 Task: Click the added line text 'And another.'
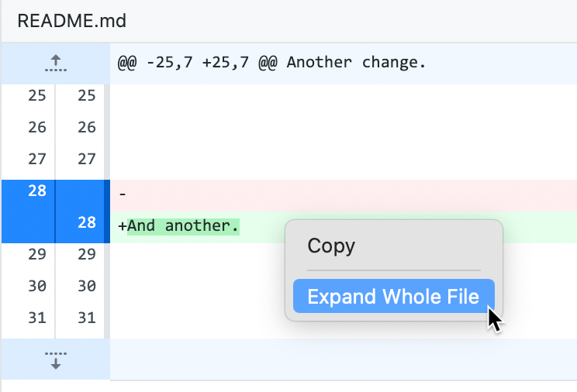[184, 225]
